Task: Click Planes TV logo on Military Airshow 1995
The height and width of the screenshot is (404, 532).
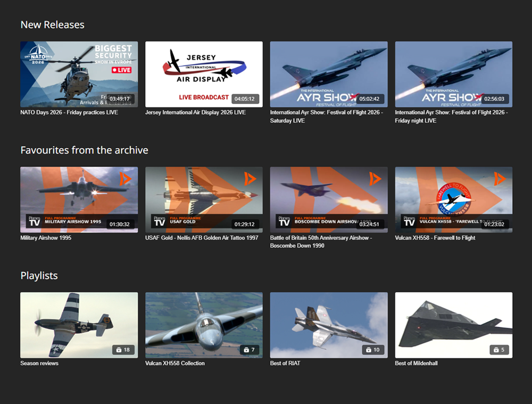Action: [34, 221]
